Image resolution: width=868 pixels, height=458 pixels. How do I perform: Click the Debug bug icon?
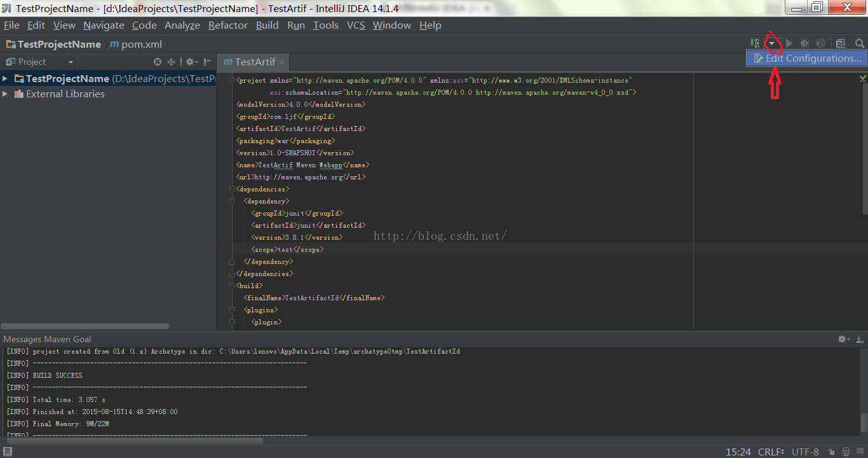coord(805,43)
